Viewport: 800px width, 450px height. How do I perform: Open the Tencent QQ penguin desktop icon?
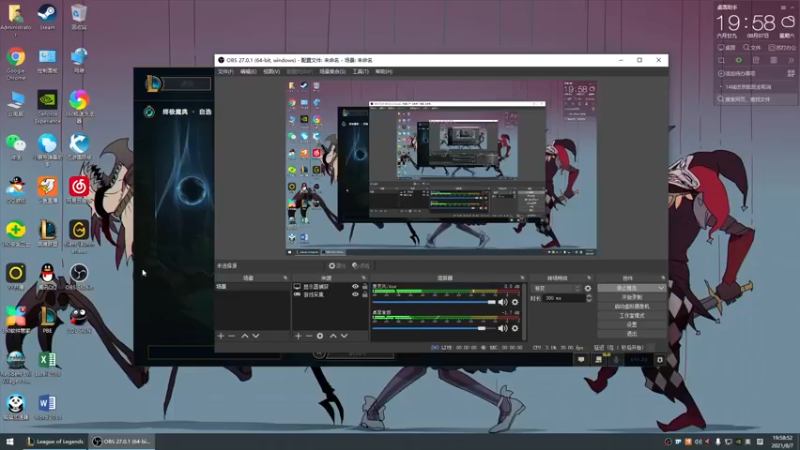pos(47,277)
